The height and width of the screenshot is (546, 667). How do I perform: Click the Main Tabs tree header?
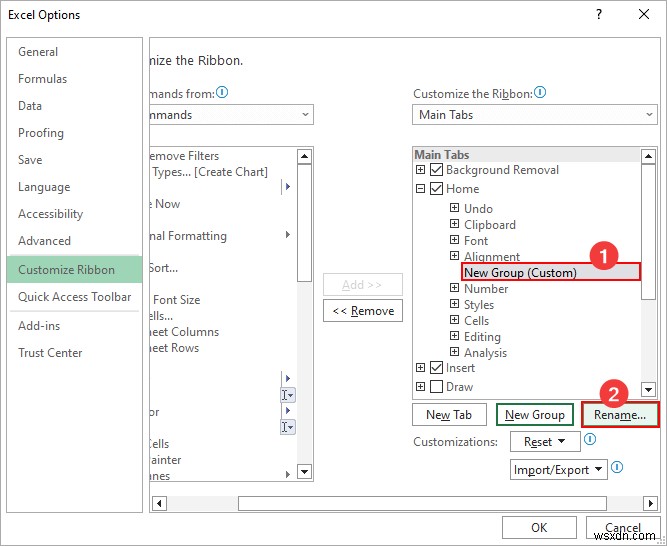click(x=527, y=155)
